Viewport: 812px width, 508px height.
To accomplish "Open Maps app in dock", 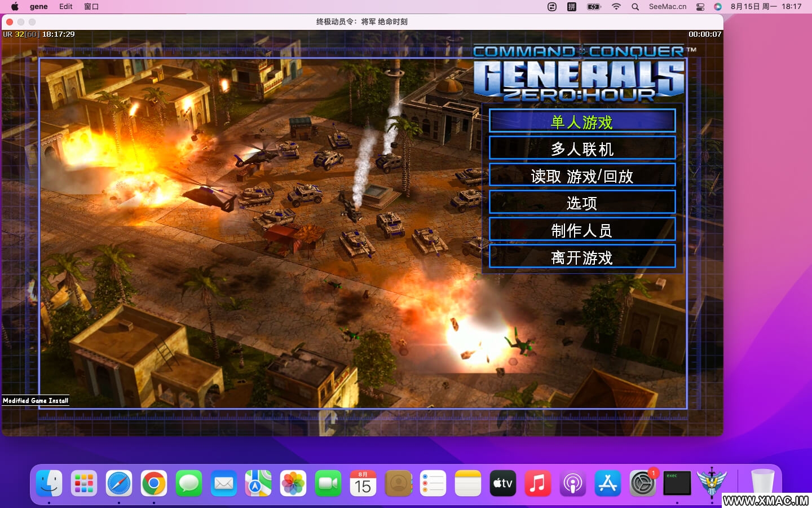I will tap(258, 484).
